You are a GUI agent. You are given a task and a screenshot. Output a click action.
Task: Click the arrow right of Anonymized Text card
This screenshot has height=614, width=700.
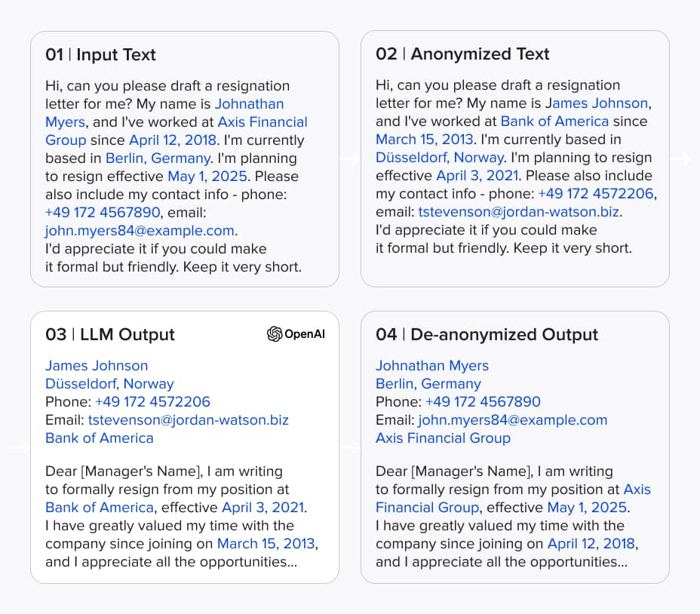(x=681, y=158)
